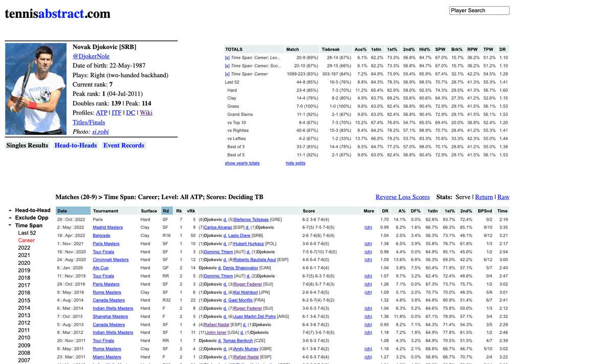Screen dimensions: 614x364
Task: Sort matches by the Time column
Action: tap(502, 211)
